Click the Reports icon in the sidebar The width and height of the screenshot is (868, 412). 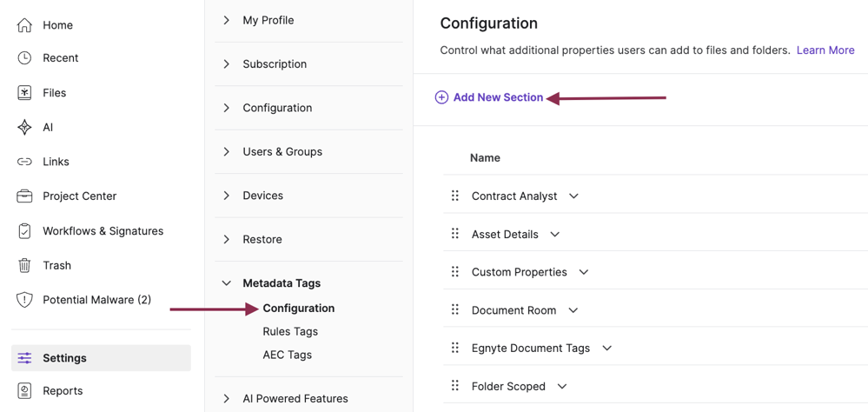point(24,391)
